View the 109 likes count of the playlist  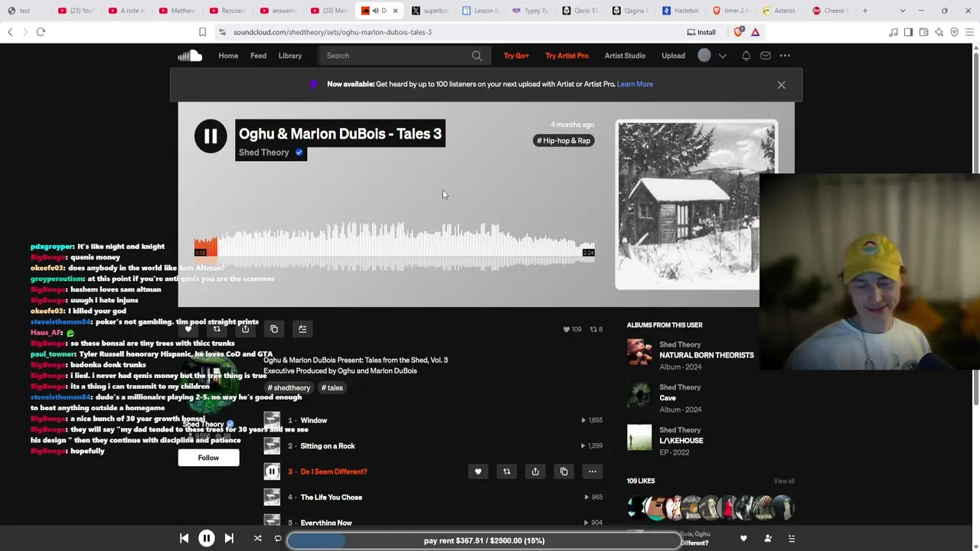point(573,329)
